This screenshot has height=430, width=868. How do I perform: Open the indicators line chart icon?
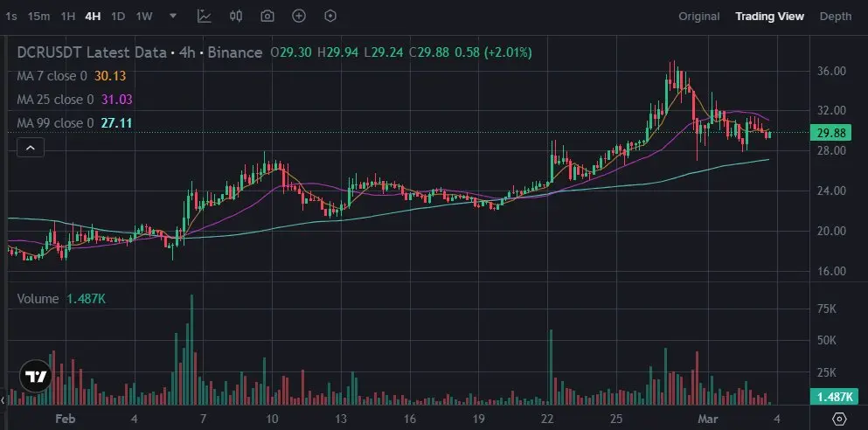pos(205,16)
